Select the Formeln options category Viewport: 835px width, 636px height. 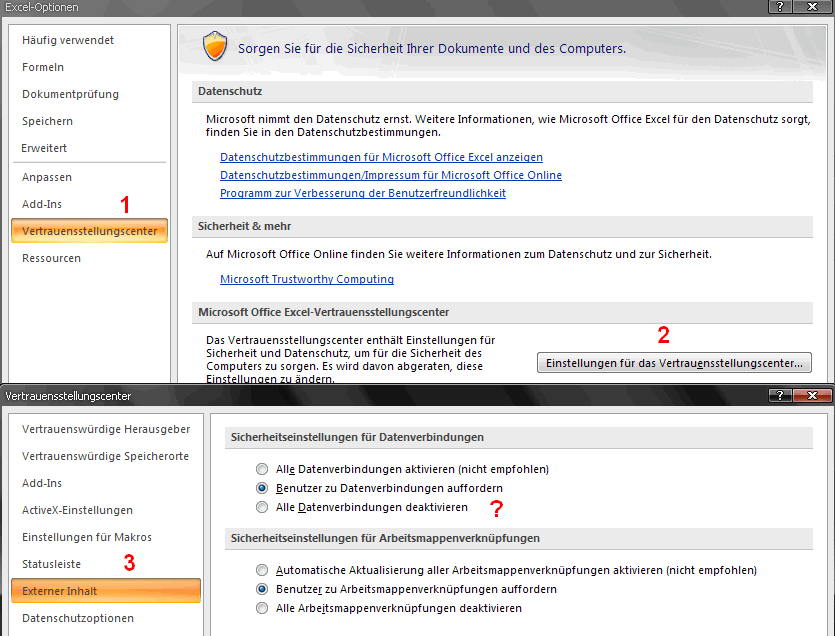(43, 67)
